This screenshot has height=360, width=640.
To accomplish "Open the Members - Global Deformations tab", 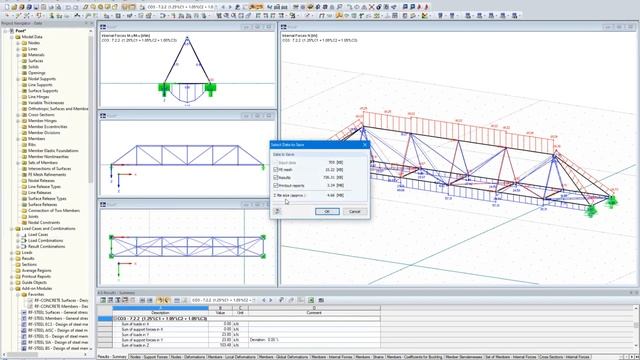I will (x=283, y=357).
